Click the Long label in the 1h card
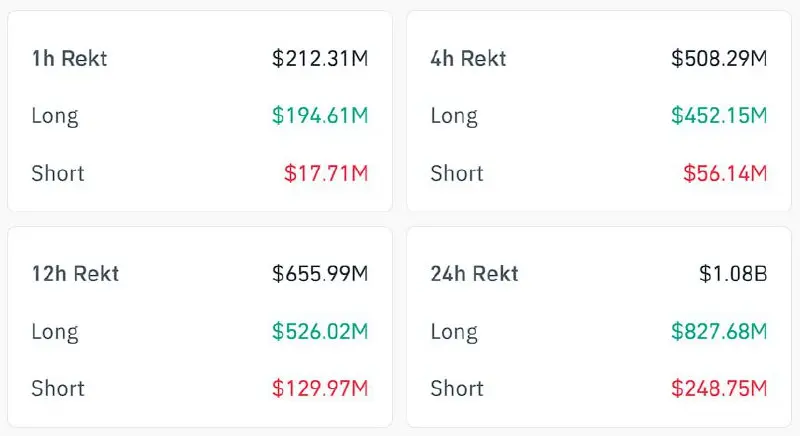Image resolution: width=800 pixels, height=436 pixels. 54,115
